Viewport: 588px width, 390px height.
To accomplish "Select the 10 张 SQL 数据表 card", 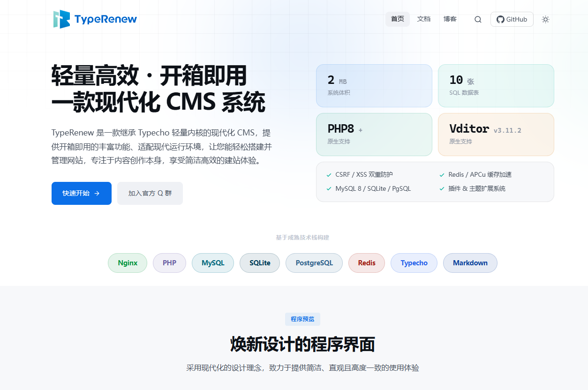I will point(496,86).
